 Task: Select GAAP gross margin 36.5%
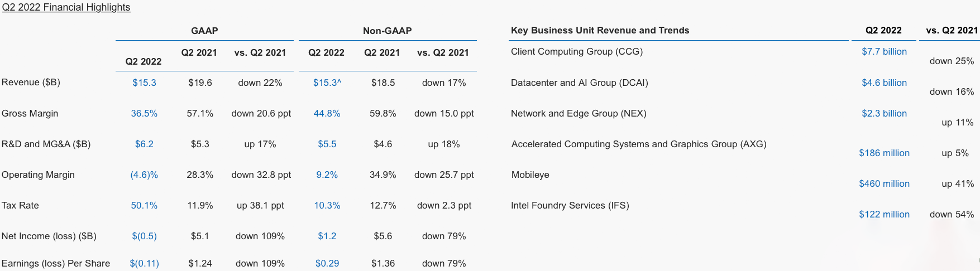click(144, 113)
